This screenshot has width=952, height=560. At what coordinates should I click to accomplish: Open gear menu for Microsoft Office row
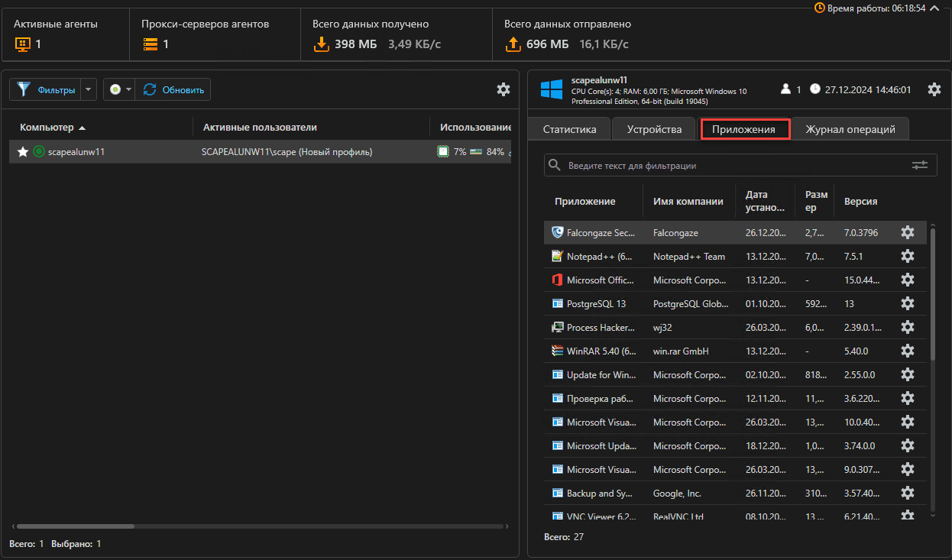[x=908, y=280]
